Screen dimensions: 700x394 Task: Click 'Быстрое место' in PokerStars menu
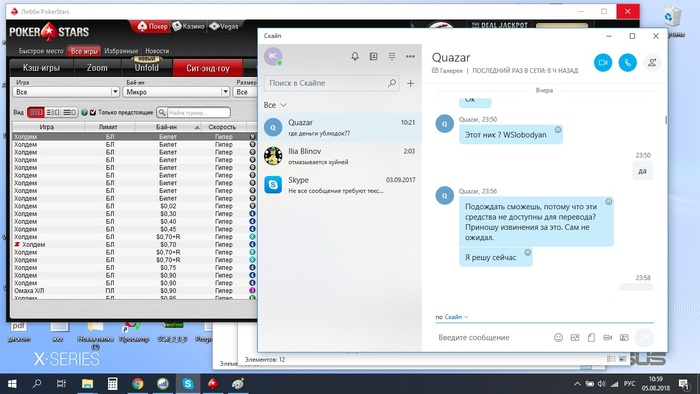pyautogui.click(x=41, y=51)
